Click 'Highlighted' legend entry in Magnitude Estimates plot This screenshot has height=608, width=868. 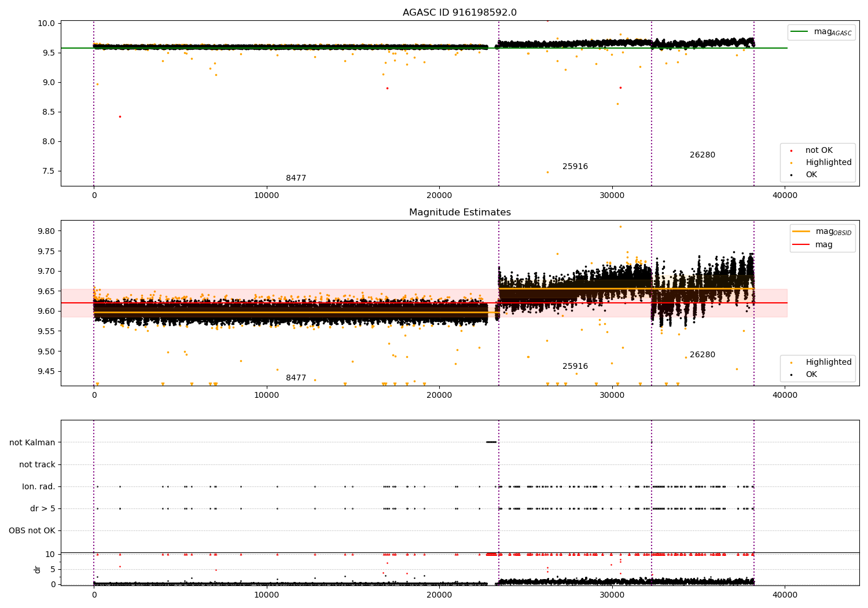pyautogui.click(x=829, y=362)
